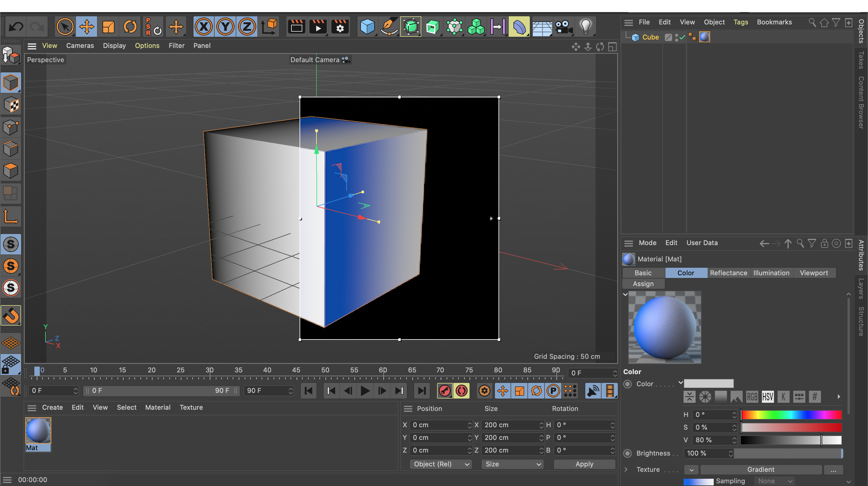The height and width of the screenshot is (486, 868).
Task: Toggle Enable Snap magnet icon
Action: (11, 315)
